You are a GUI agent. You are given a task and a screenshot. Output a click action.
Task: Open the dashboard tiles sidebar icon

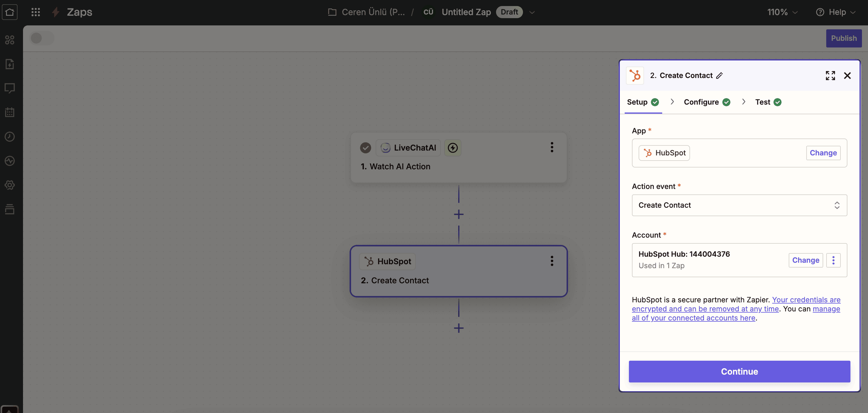coord(10,40)
